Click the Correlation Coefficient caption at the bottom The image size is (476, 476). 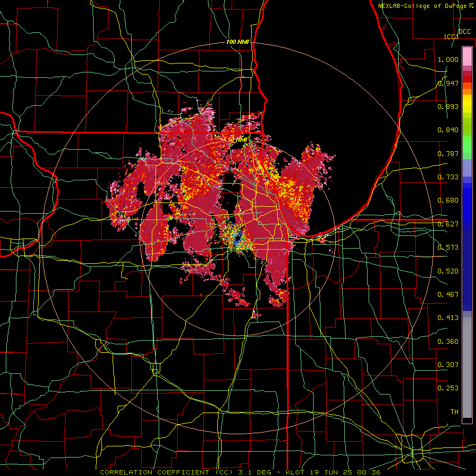pos(241,472)
